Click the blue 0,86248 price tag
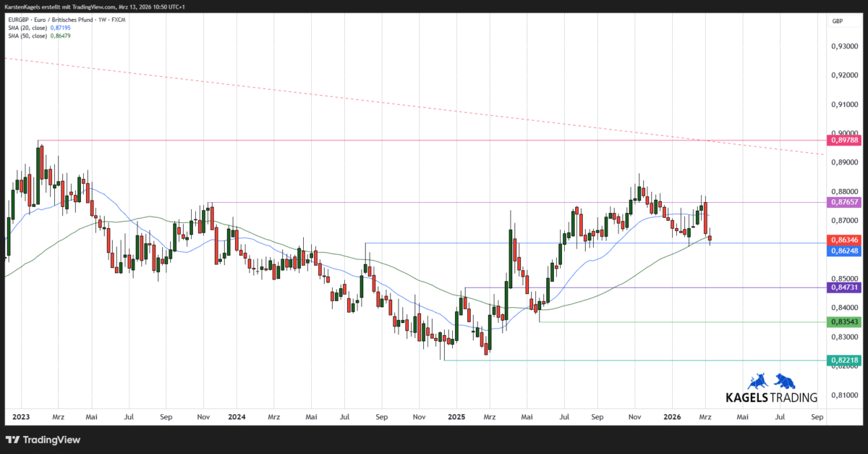This screenshot has height=454, width=868. [x=844, y=251]
